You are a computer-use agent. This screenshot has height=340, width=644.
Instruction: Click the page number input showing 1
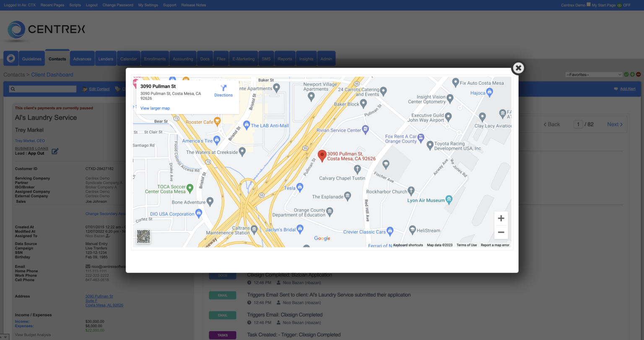(578, 124)
